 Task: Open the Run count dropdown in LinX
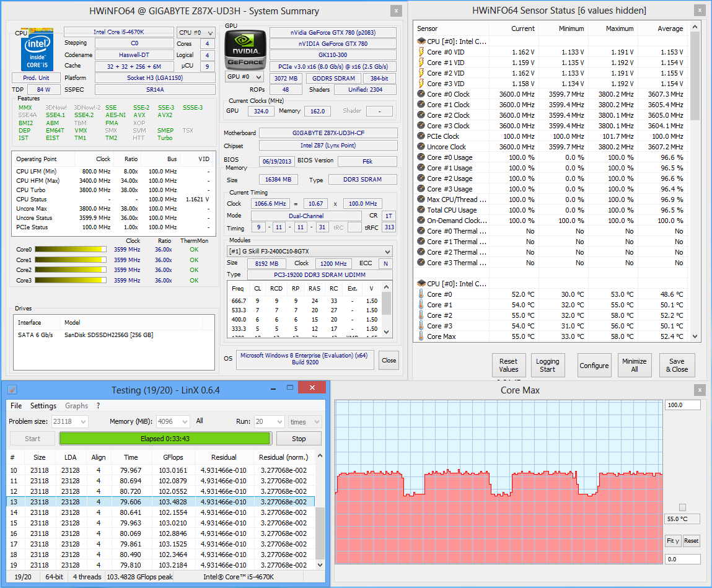click(x=270, y=421)
